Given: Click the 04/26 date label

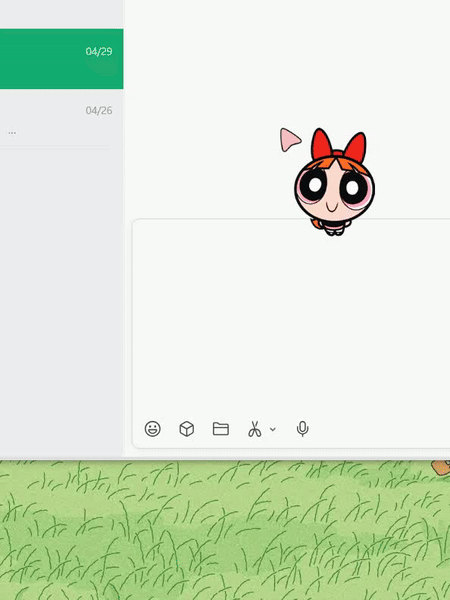Looking at the screenshot, I should [x=99, y=111].
